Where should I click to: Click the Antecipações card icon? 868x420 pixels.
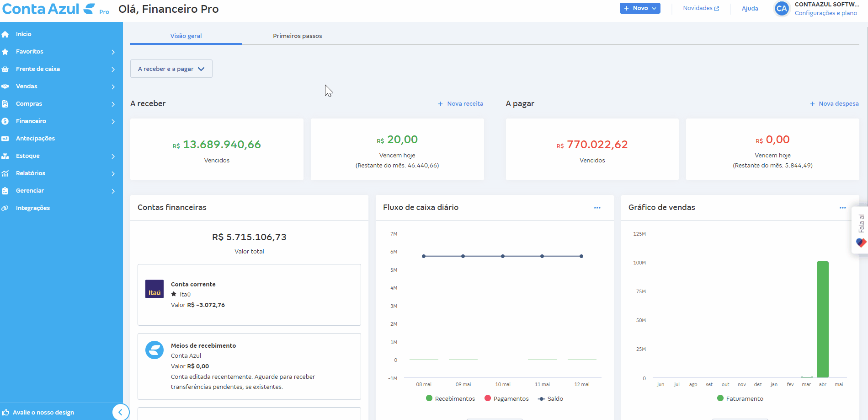pos(5,139)
